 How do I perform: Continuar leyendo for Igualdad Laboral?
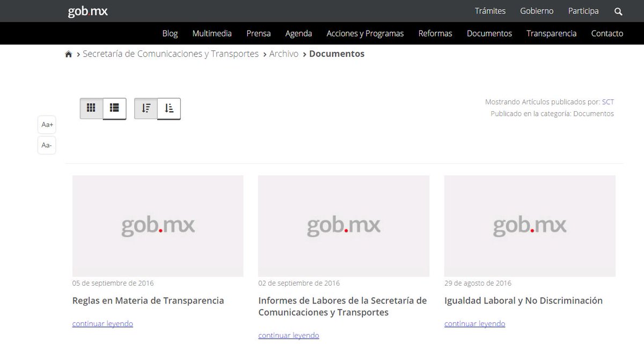(x=475, y=324)
